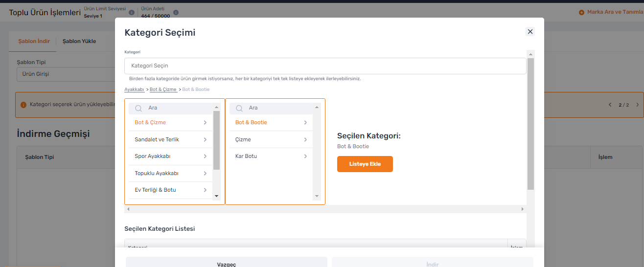Click scroll up arrow of first category column
This screenshot has width=644, height=267.
tap(217, 107)
